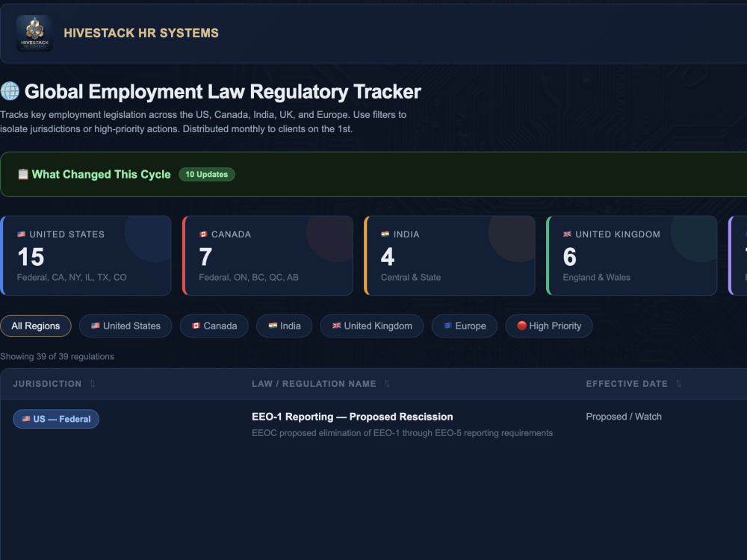Open the Canada summary card
The height and width of the screenshot is (560, 747).
tap(267, 255)
